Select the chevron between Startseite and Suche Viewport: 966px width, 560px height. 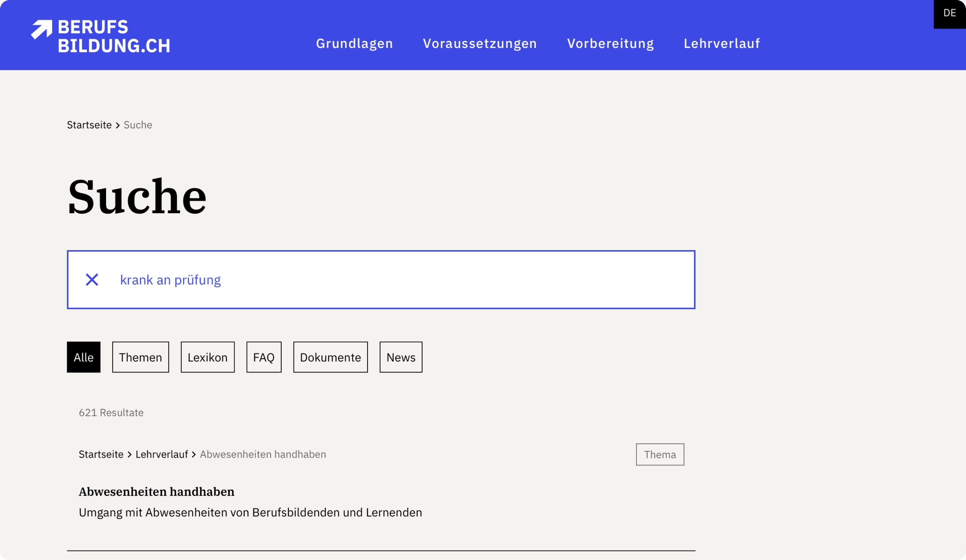pos(117,125)
